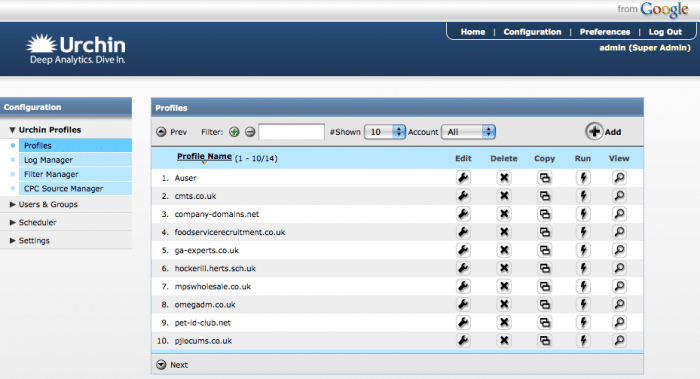Run the cmts.co.uk profile
700x379 pixels.
[x=583, y=196]
